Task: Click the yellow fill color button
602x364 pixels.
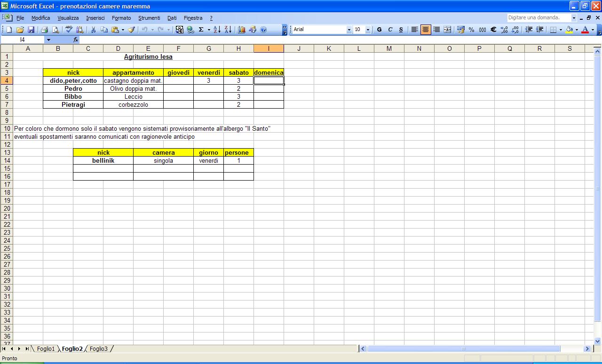Action: click(x=570, y=30)
